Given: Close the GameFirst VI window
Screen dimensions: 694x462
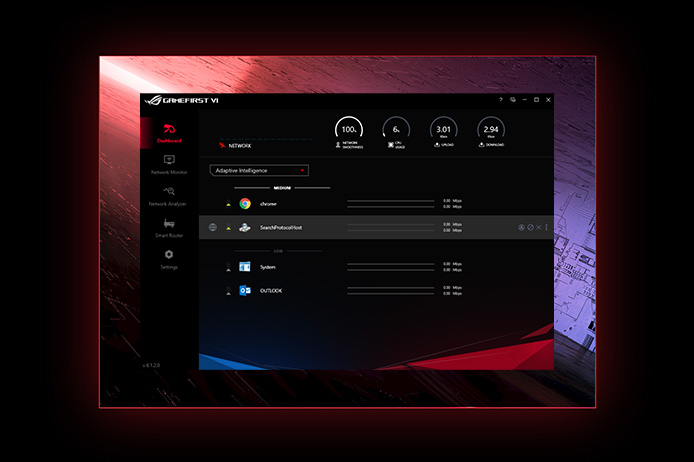Looking at the screenshot, I should (548, 100).
